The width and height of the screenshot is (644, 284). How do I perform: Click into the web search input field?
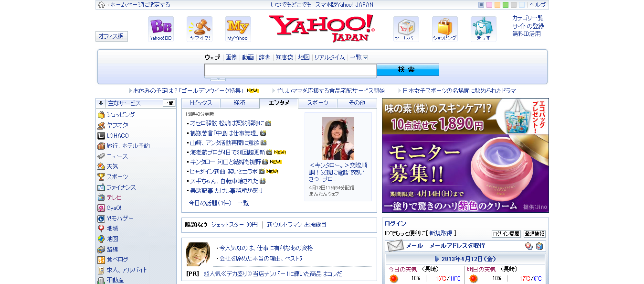click(x=291, y=70)
